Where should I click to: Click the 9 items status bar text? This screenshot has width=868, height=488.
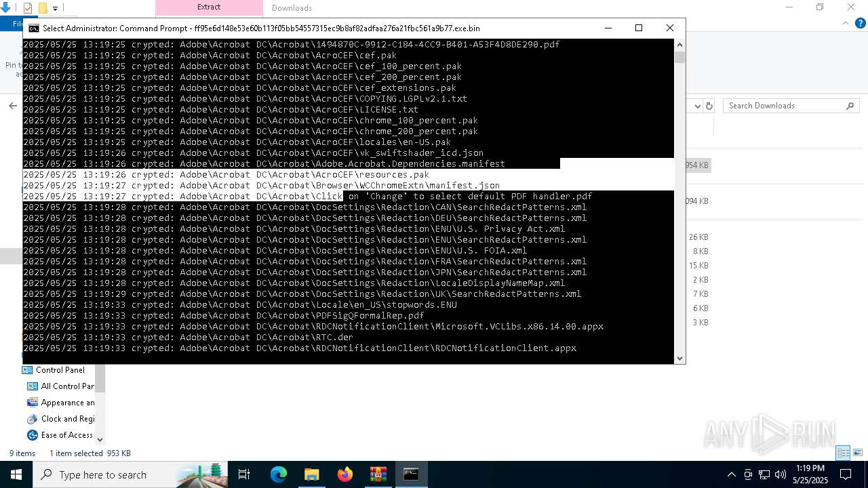tap(22, 453)
